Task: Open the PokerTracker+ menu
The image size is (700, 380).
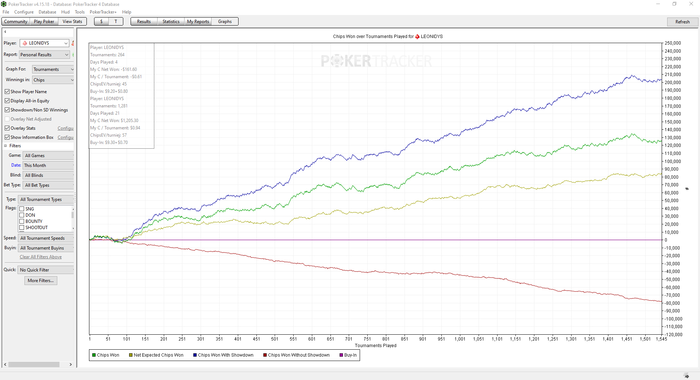Action: (103, 12)
